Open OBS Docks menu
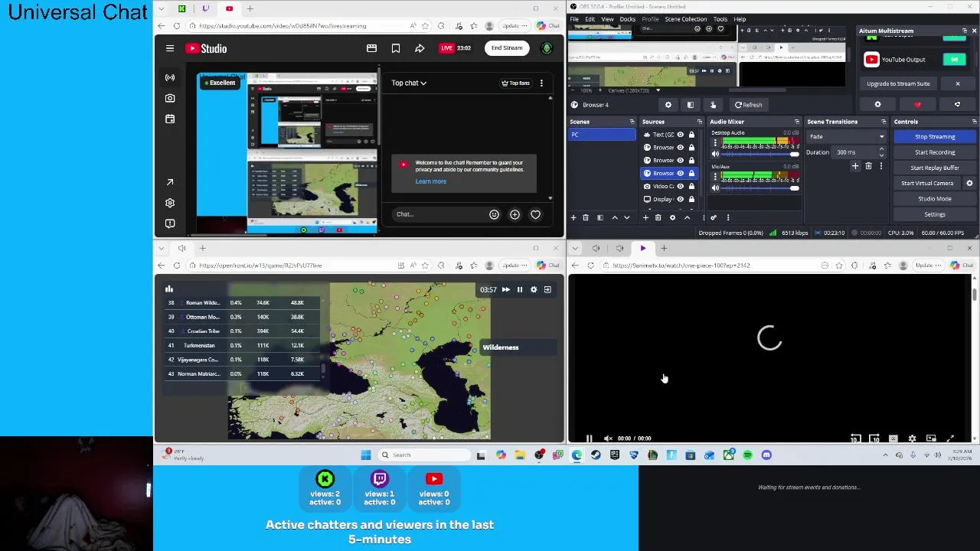The image size is (980, 551). click(627, 19)
